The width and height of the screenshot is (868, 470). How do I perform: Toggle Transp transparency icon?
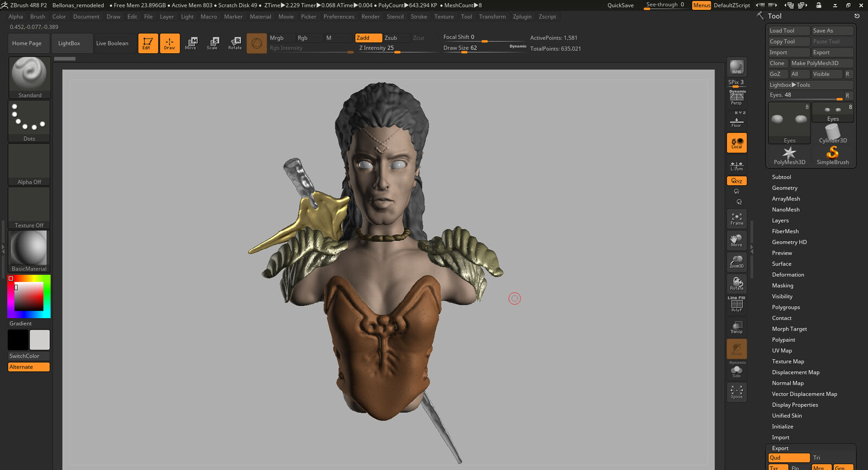click(737, 327)
